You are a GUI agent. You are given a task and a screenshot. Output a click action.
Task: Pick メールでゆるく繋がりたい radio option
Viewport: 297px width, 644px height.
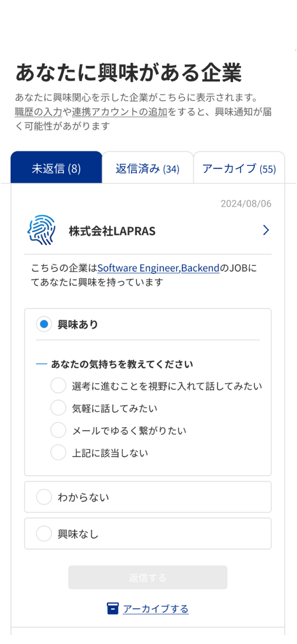[58, 430]
